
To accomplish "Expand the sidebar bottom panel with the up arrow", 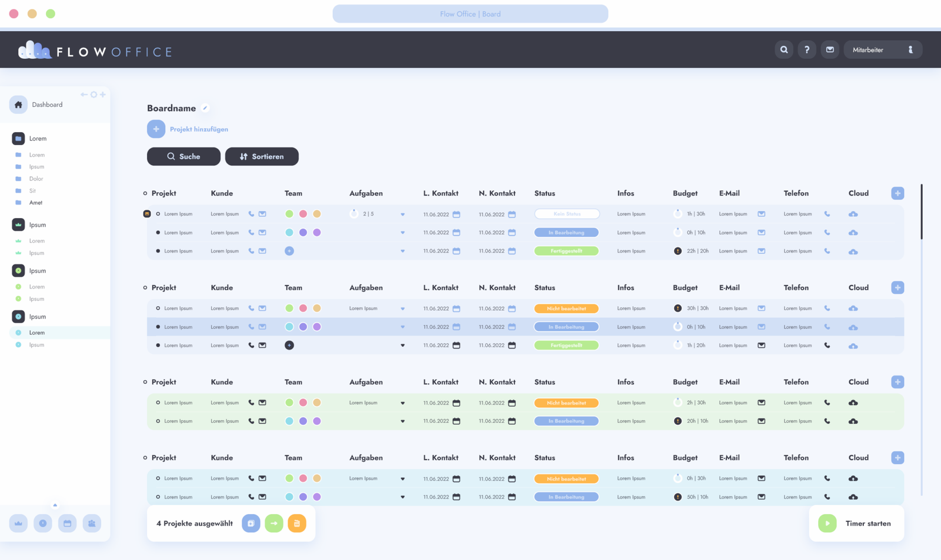I will click(x=55, y=505).
